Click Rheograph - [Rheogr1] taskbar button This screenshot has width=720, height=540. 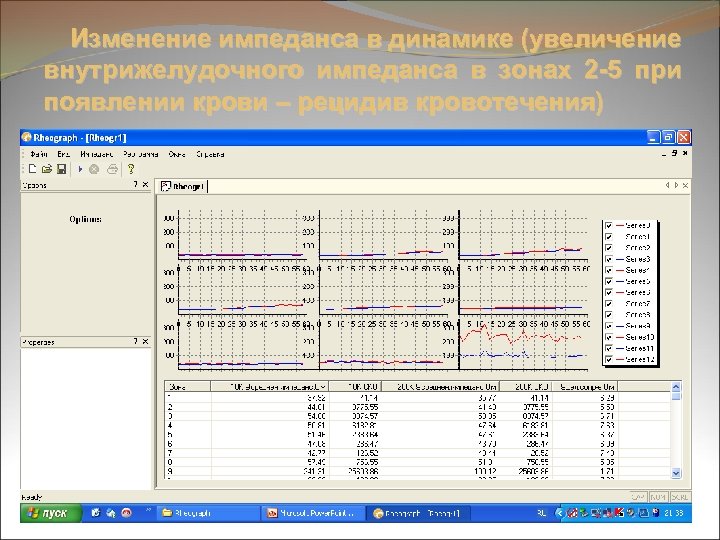click(x=418, y=513)
